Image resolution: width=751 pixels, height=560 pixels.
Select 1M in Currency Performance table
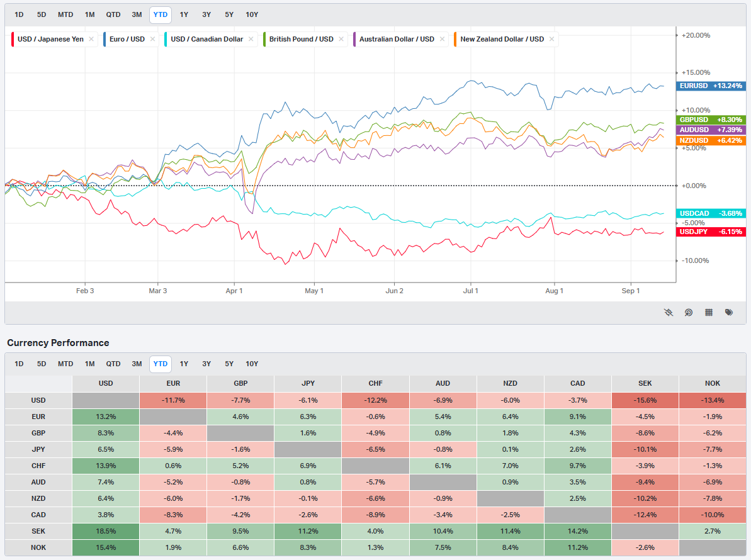point(89,364)
